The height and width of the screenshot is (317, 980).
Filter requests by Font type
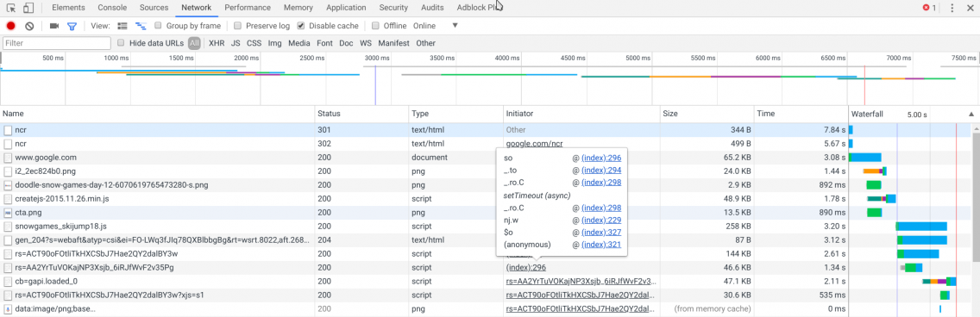pos(324,43)
